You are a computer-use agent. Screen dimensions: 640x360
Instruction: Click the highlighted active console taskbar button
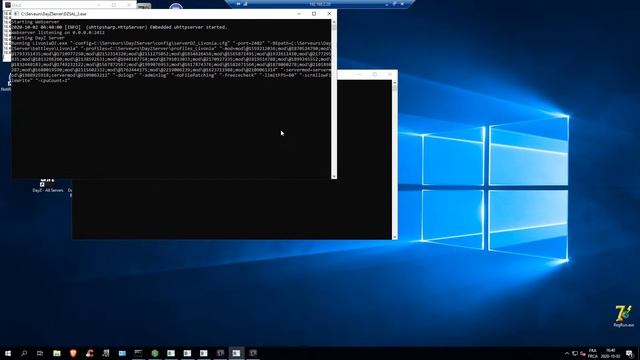[236, 353]
